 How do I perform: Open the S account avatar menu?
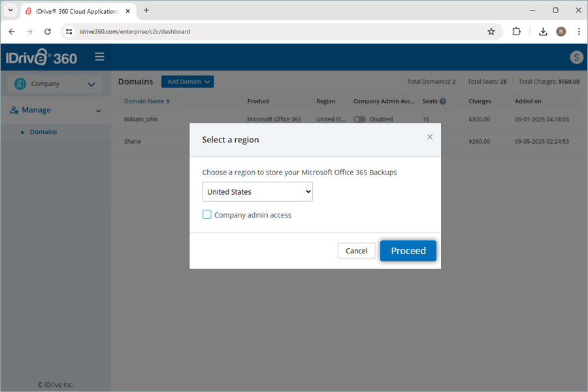[576, 57]
